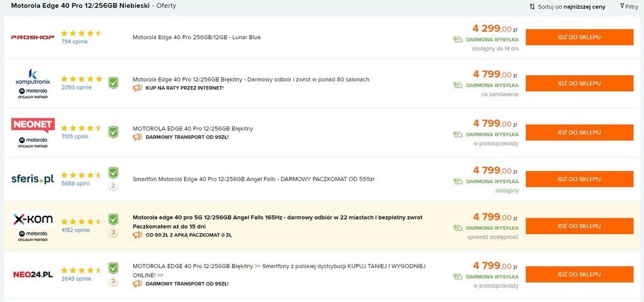Click the green trusted shield for Komputronik

click(x=113, y=83)
